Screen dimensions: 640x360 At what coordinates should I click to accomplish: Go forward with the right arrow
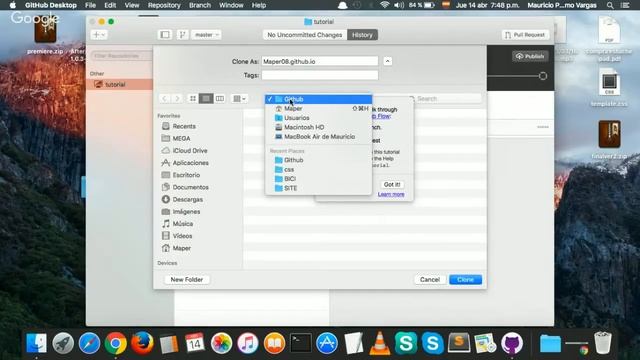pos(177,98)
